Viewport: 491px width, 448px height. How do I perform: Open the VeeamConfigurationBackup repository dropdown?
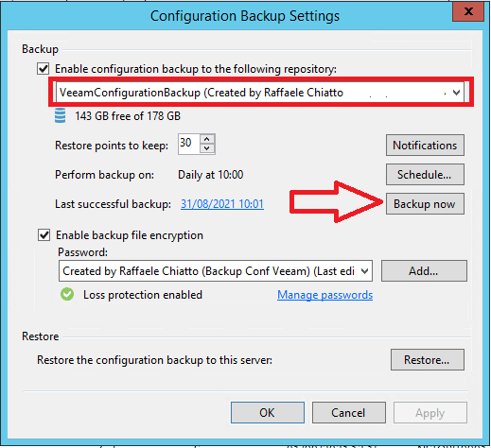click(x=260, y=93)
